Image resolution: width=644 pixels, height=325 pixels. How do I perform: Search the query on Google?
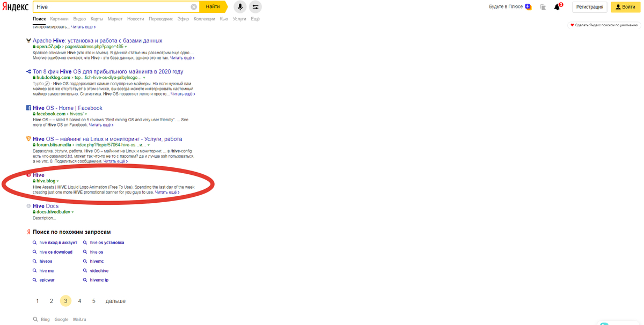click(x=61, y=319)
